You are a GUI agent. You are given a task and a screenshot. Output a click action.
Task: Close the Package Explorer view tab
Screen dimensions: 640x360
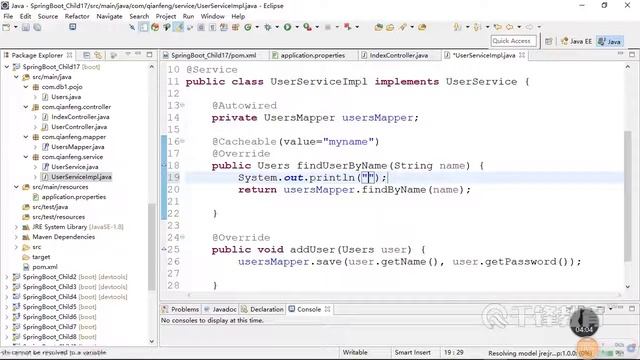pyautogui.click(x=69, y=55)
